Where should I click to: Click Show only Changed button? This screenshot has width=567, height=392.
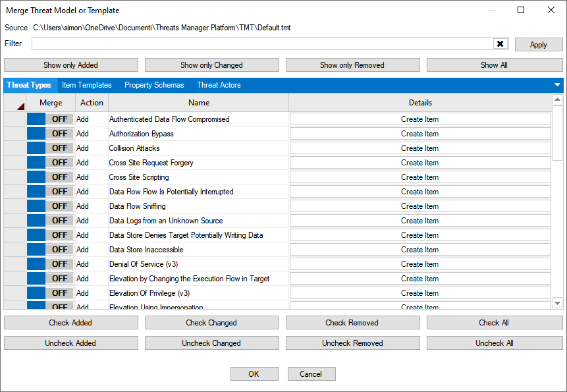[211, 65]
